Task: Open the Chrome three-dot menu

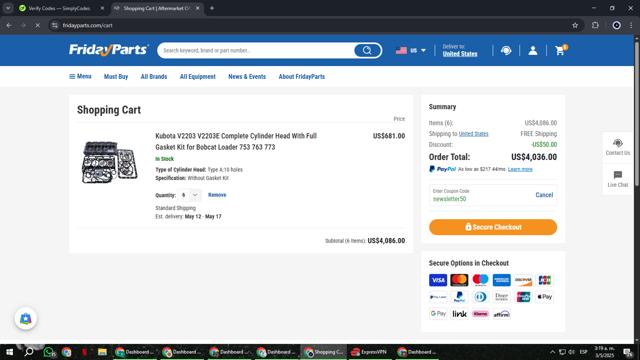Action: point(631,25)
